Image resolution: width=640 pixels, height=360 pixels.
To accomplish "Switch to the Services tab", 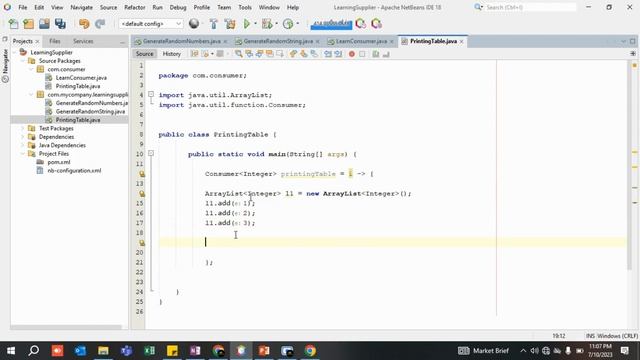I will coord(83,41).
